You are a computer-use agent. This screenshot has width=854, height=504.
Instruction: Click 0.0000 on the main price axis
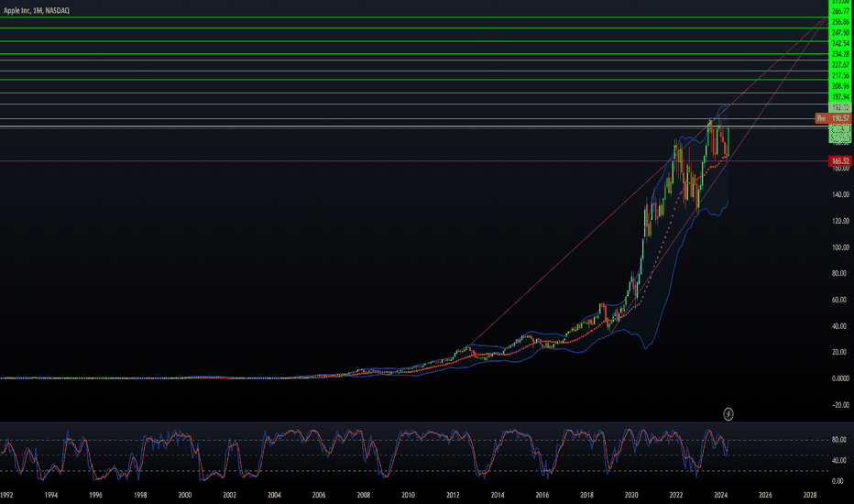[840, 378]
